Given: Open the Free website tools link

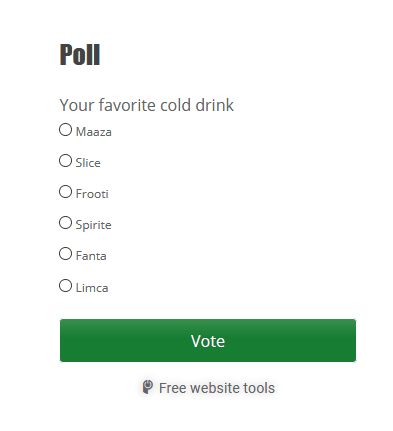Looking at the screenshot, I should pos(209,388).
